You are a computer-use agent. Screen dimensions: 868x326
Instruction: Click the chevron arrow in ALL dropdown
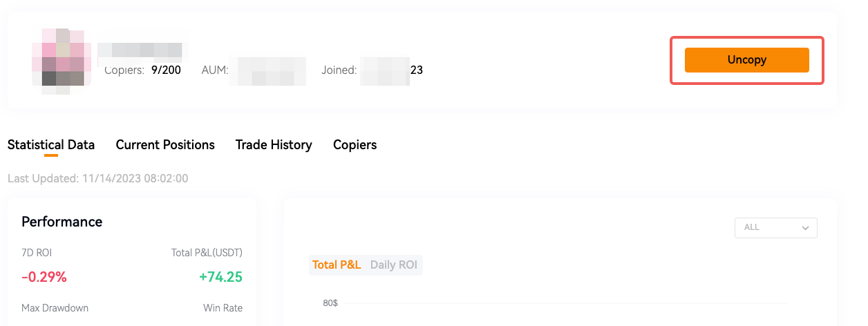click(x=805, y=228)
